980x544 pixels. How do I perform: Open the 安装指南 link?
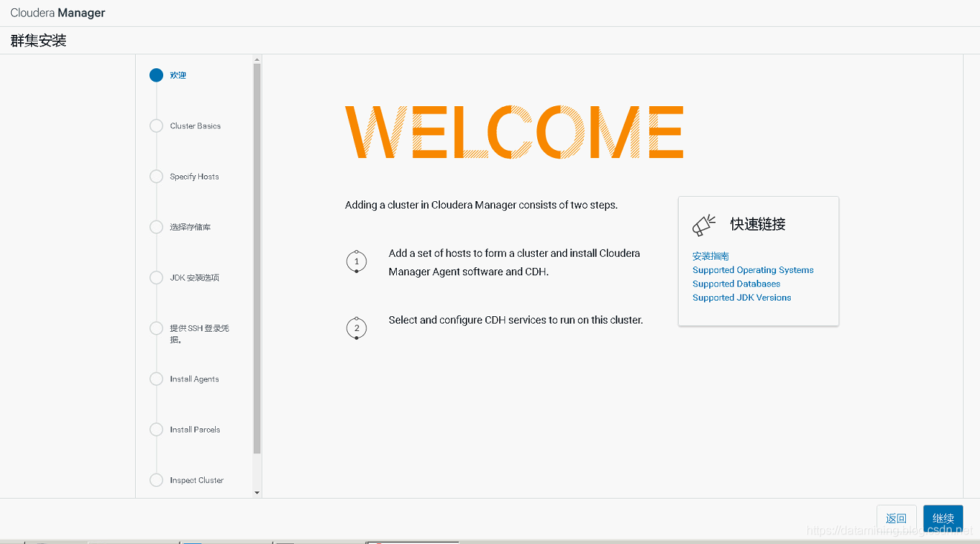(711, 256)
